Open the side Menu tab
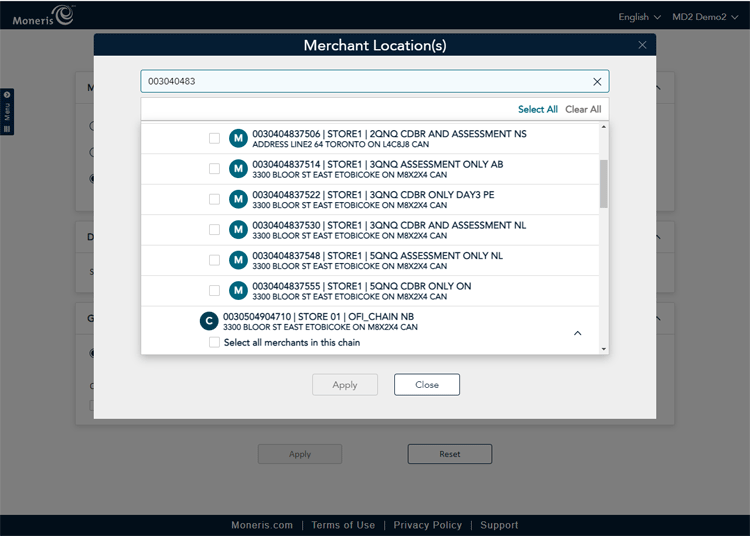This screenshot has height=536, width=750. click(x=7, y=111)
